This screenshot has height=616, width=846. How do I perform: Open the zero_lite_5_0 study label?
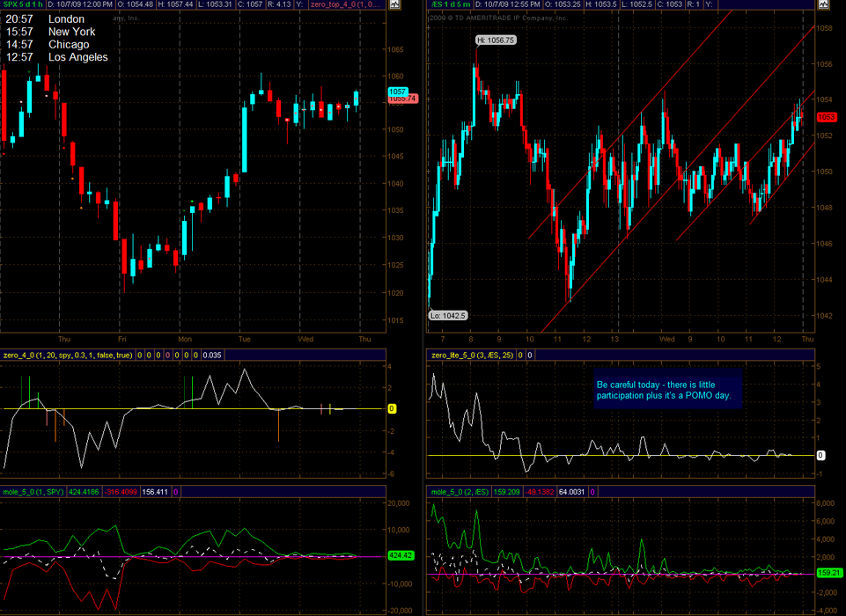[472, 355]
